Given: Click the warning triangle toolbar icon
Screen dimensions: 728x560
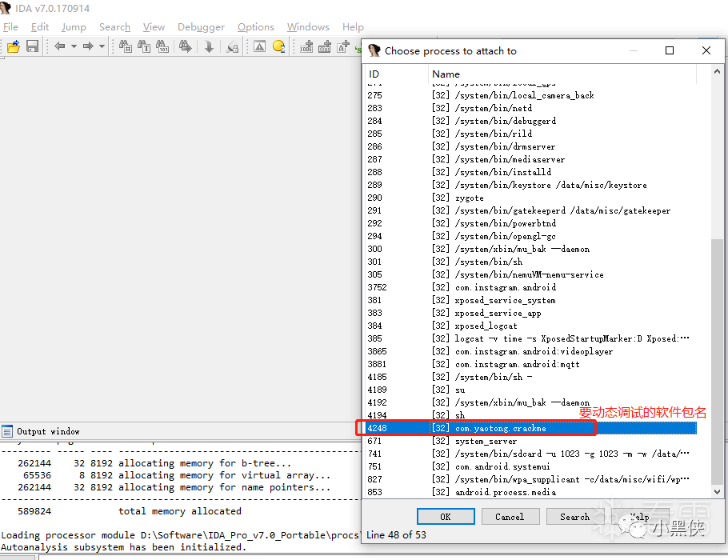Looking at the screenshot, I should (259, 46).
